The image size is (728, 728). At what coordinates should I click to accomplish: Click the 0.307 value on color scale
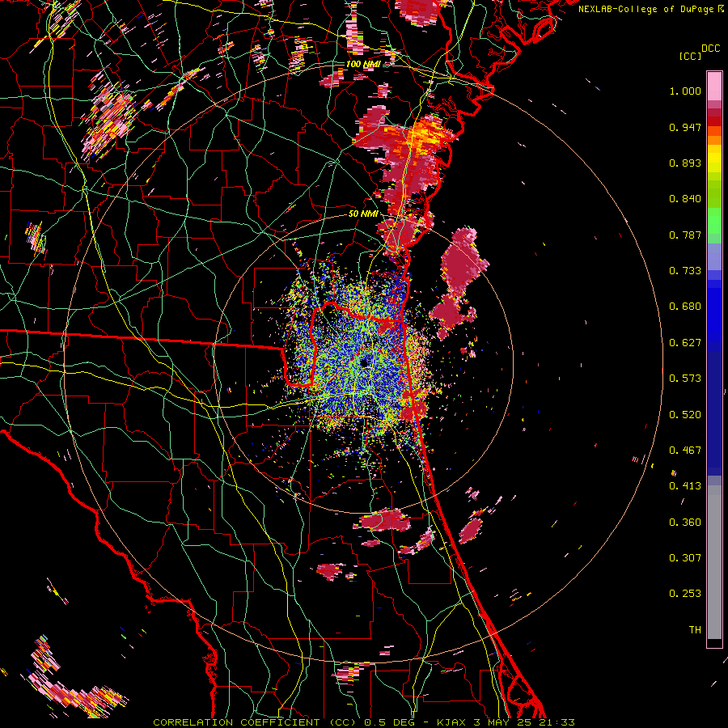click(685, 558)
